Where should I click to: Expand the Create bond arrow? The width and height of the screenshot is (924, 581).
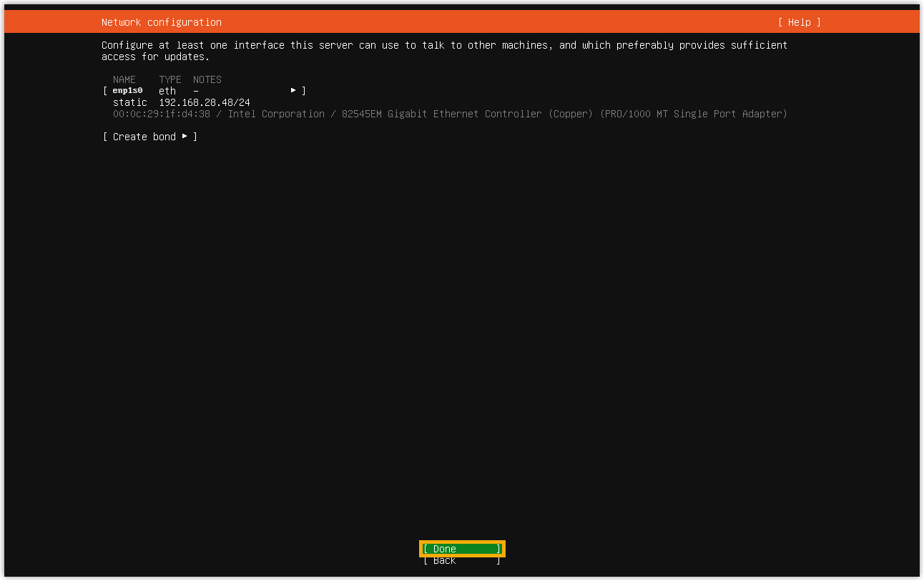pos(185,137)
